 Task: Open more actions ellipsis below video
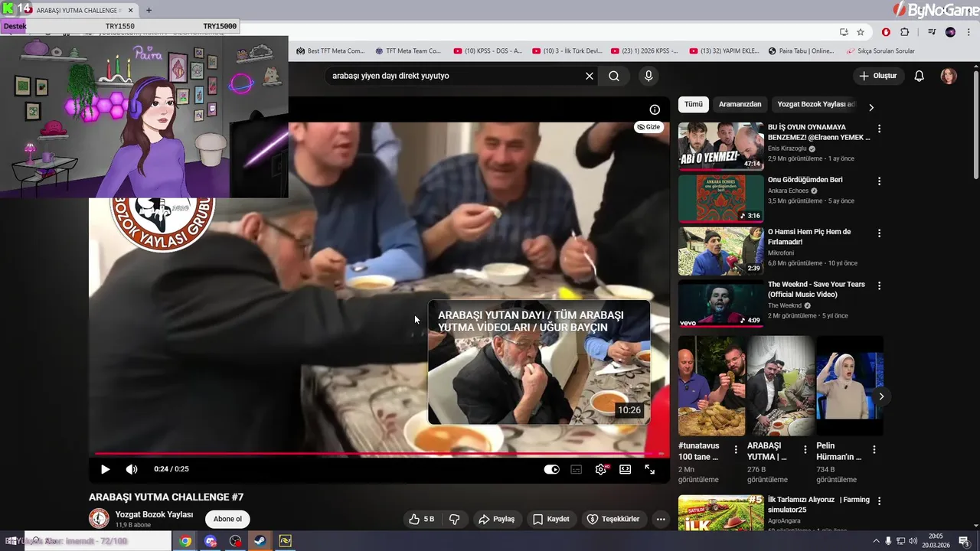point(661,519)
